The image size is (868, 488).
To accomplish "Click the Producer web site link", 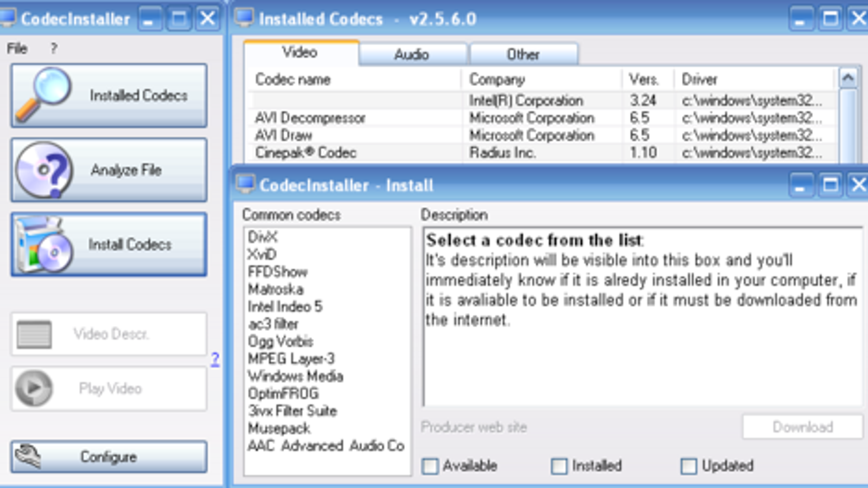I will click(474, 427).
